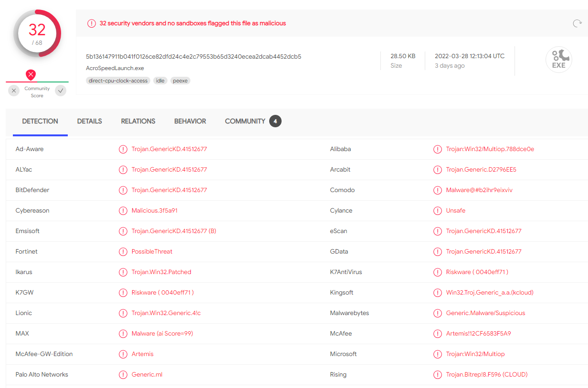The image size is (588, 388).
Task: Click the warning icon for K7AntiVirus
Action: (438, 272)
